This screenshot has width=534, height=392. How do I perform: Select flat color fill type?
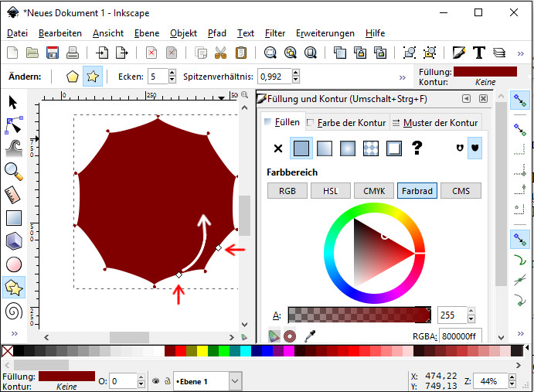pos(301,148)
